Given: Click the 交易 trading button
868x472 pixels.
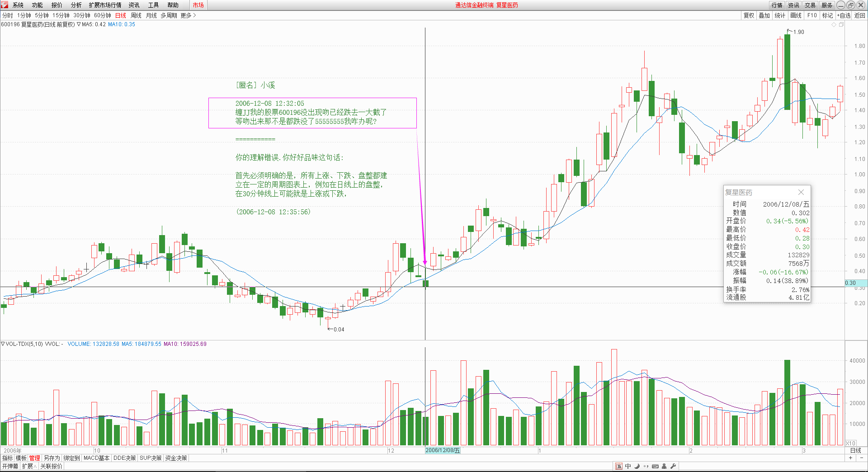Looking at the screenshot, I should pyautogui.click(x=811, y=5).
